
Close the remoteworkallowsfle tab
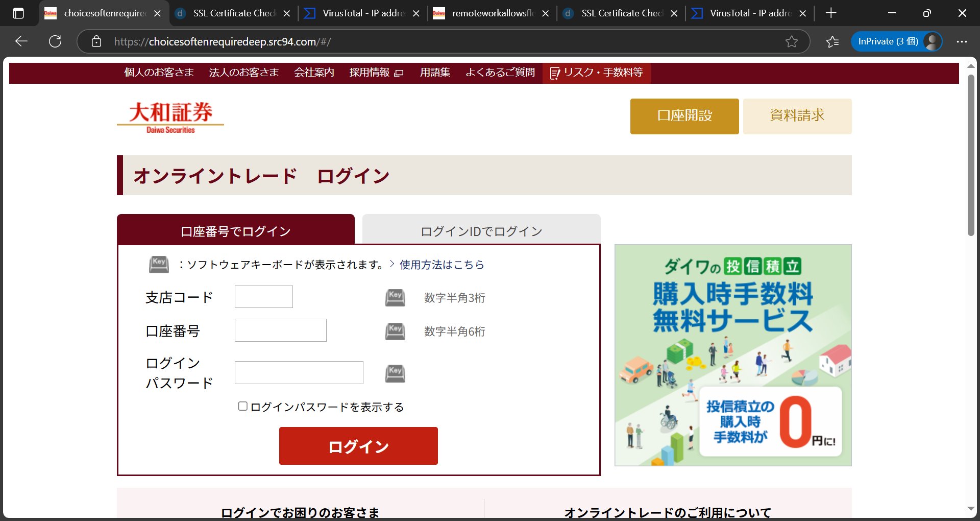click(545, 13)
